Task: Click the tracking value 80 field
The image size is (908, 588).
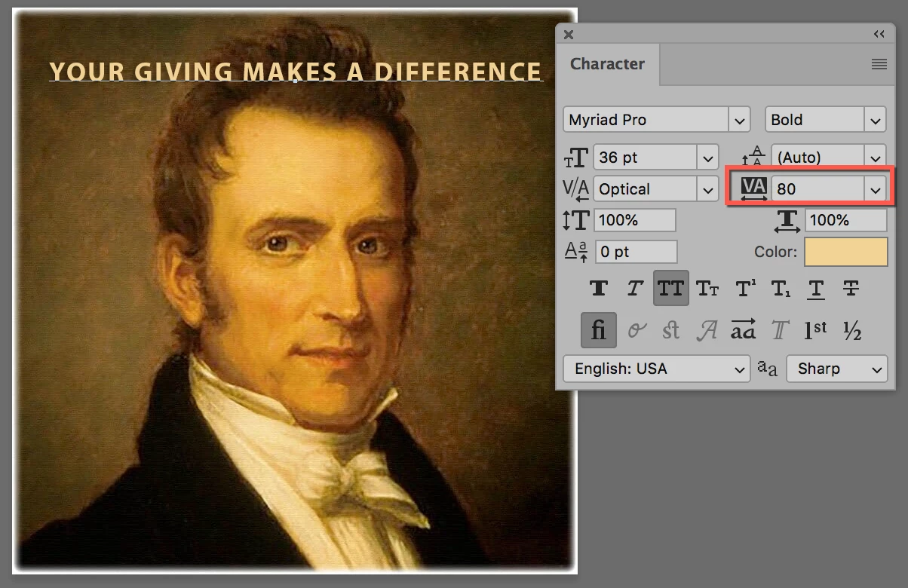Action: [x=818, y=189]
